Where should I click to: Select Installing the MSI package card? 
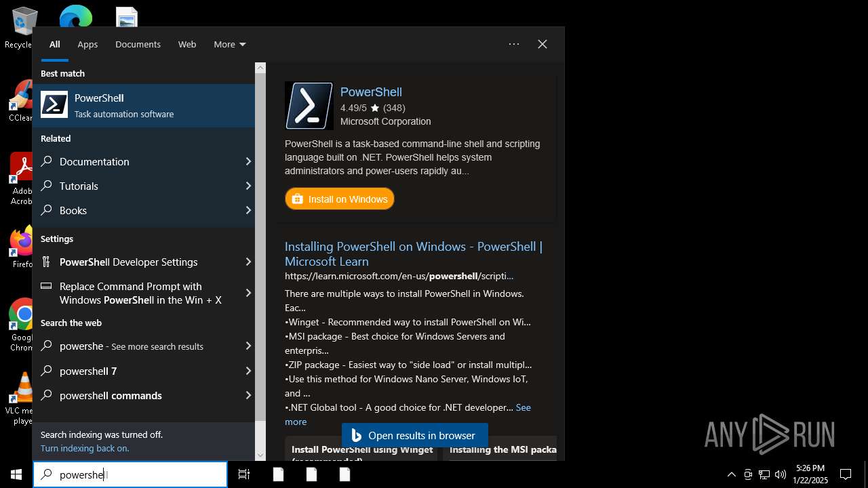coord(500,449)
